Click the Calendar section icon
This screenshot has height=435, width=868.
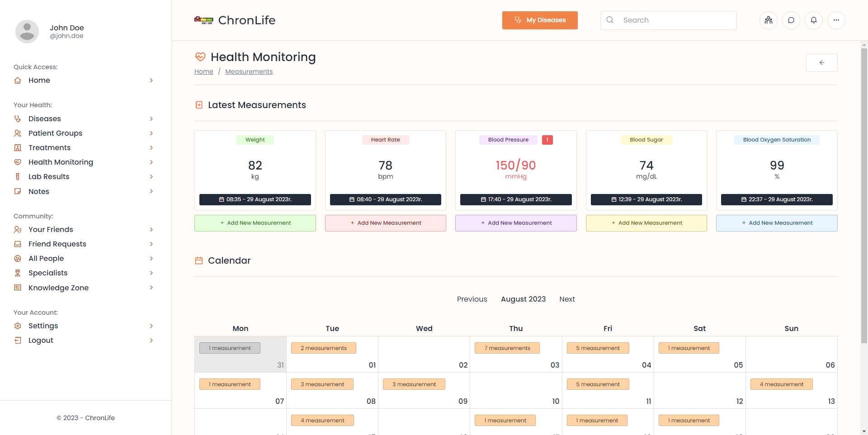pyautogui.click(x=199, y=260)
